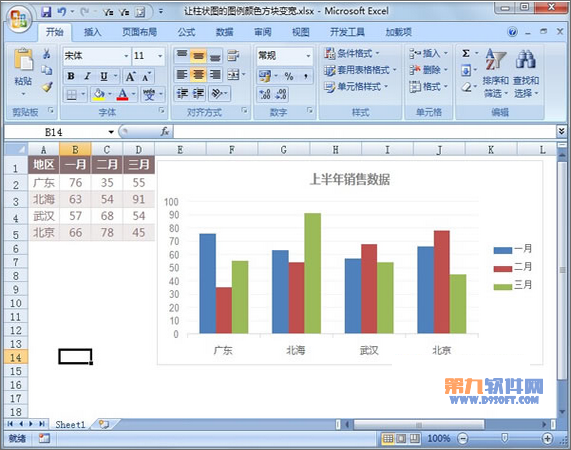Image resolution: width=571 pixels, height=450 pixels.
Task: Toggle italic formatting
Action: tap(87, 76)
